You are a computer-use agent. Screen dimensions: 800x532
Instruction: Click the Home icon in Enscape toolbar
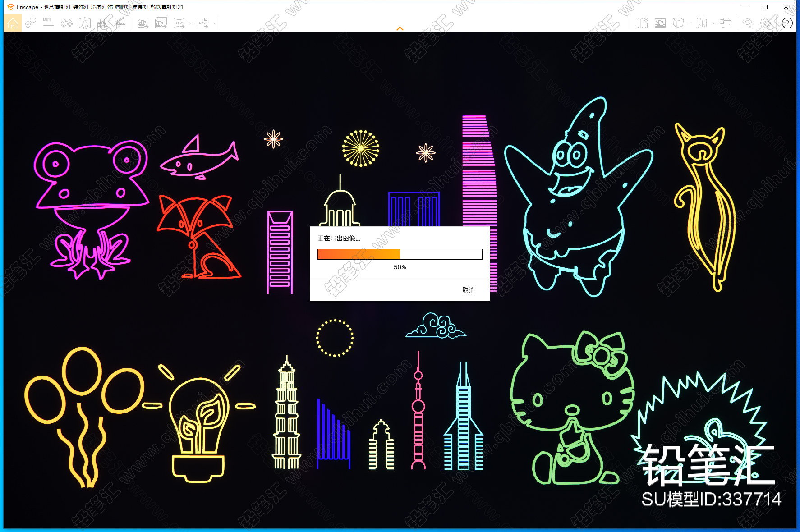coord(13,23)
